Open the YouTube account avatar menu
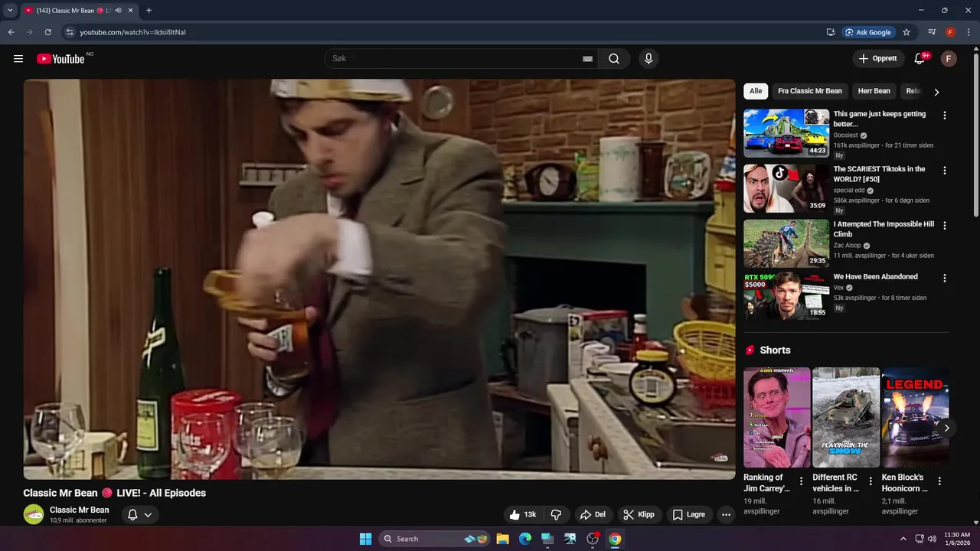 coord(949,59)
